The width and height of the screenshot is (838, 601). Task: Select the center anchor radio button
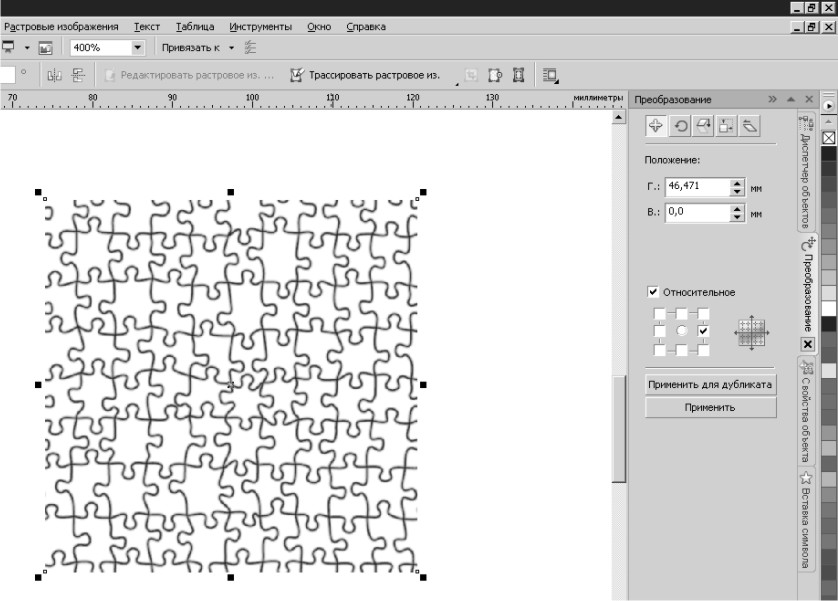pos(681,331)
